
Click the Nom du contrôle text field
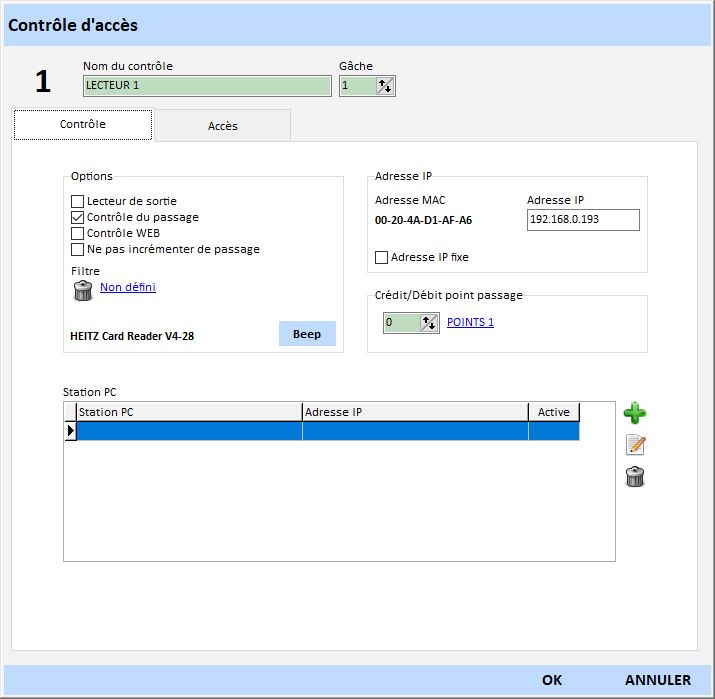[x=206, y=86]
